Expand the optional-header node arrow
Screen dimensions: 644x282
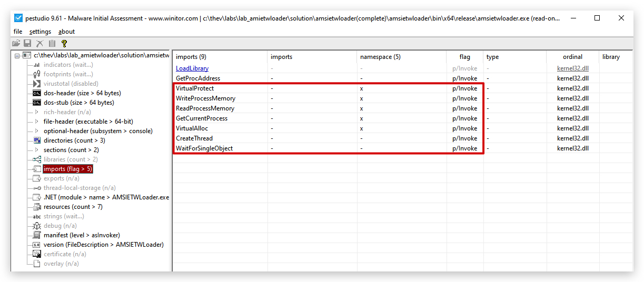tap(37, 131)
